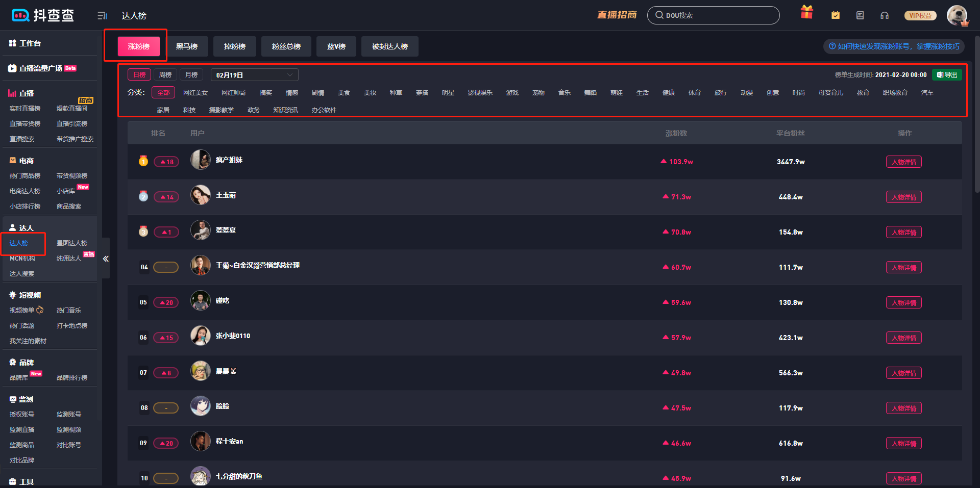The width and height of the screenshot is (980, 488).
Task: Open the user profile avatar
Action: pos(957,15)
